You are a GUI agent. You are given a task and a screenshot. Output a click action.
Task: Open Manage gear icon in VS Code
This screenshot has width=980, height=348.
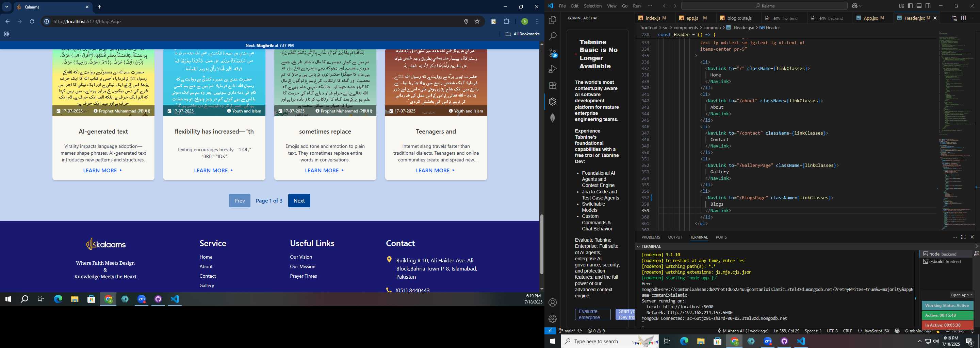(552, 319)
